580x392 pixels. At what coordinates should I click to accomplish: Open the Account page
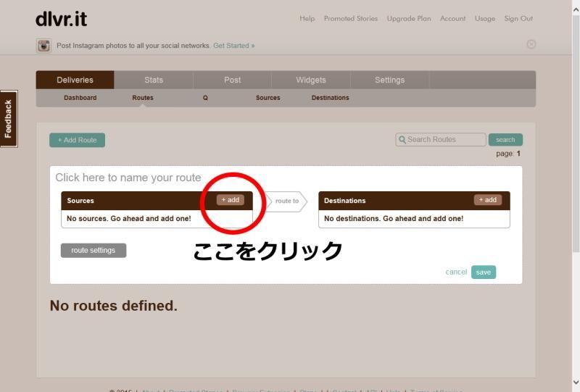pyautogui.click(x=452, y=19)
